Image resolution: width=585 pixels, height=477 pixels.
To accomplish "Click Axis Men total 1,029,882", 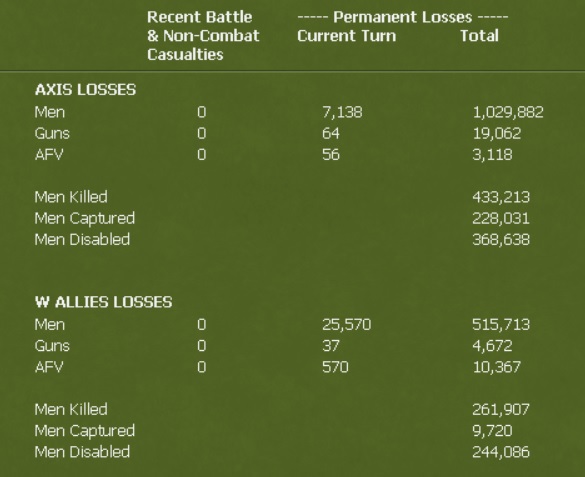I will click(508, 112).
